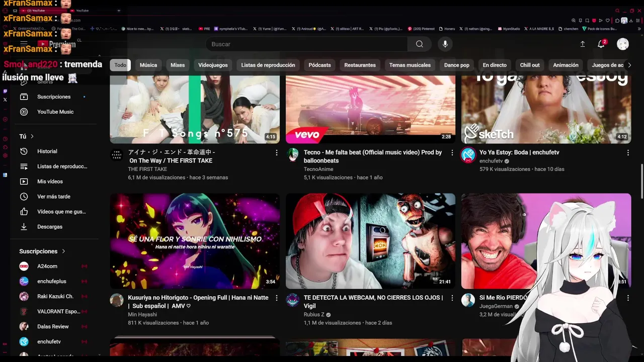Viewport: 644px width, 362px height.
Task: Click the search magnifier button
Action: point(419,44)
